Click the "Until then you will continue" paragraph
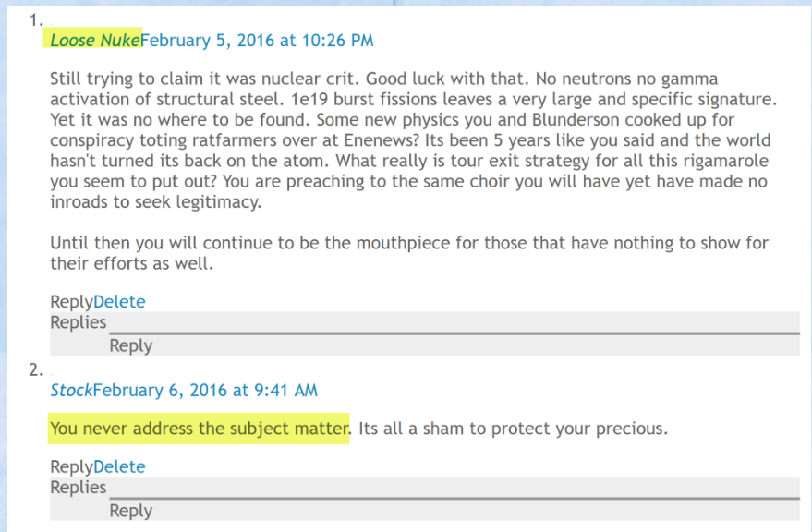 point(406,253)
